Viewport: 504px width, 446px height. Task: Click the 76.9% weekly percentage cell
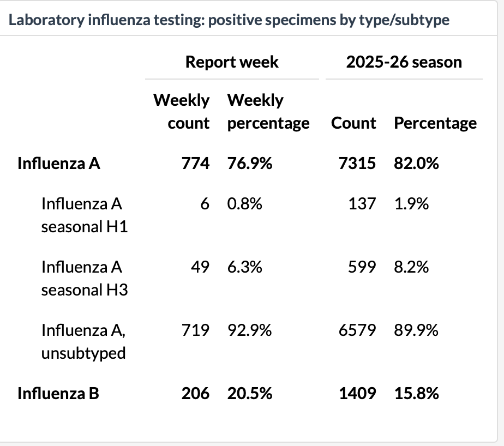point(249,163)
